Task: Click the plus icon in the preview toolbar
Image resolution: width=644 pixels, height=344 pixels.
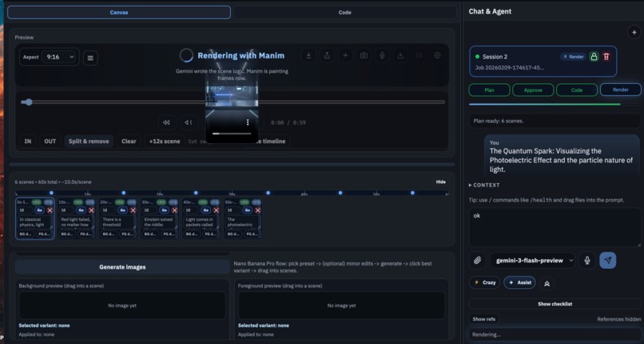Action: click(345, 55)
